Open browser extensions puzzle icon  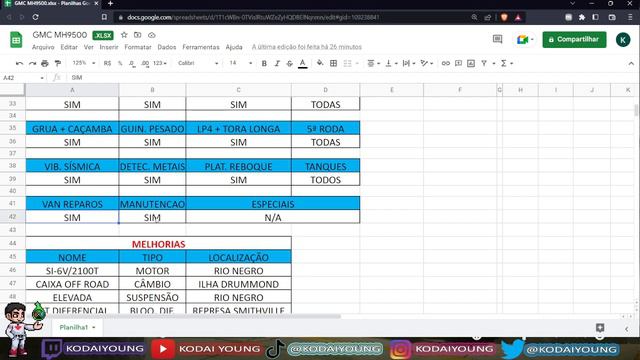582,17
